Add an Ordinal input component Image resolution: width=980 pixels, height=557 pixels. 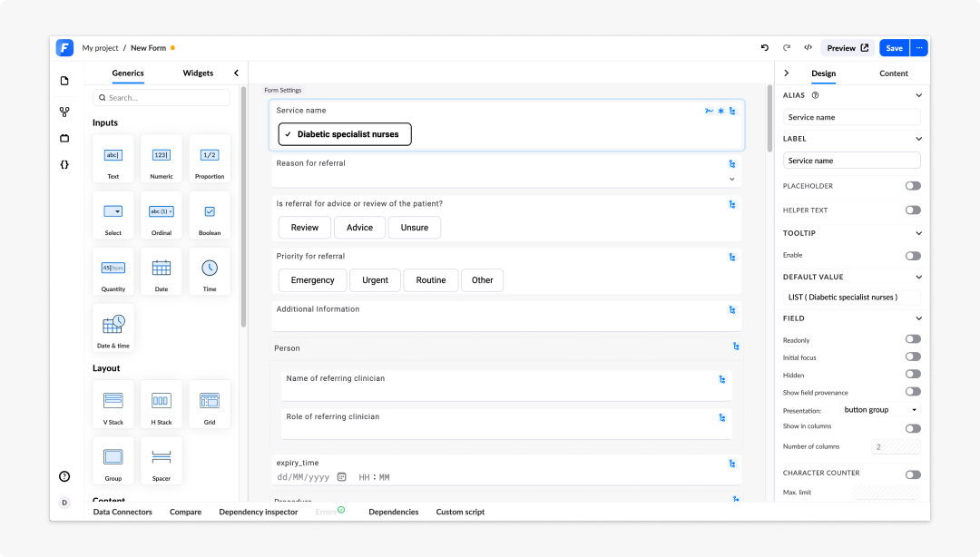tap(162, 215)
